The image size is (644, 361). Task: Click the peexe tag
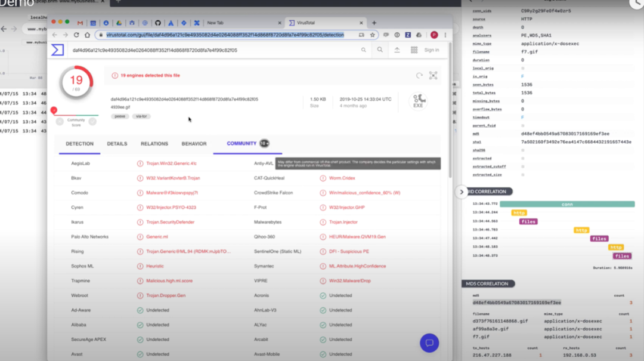pos(120,116)
